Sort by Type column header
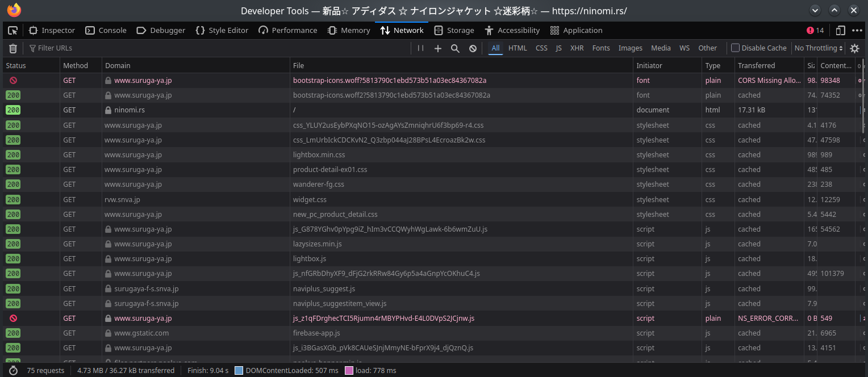 pyautogui.click(x=718, y=66)
